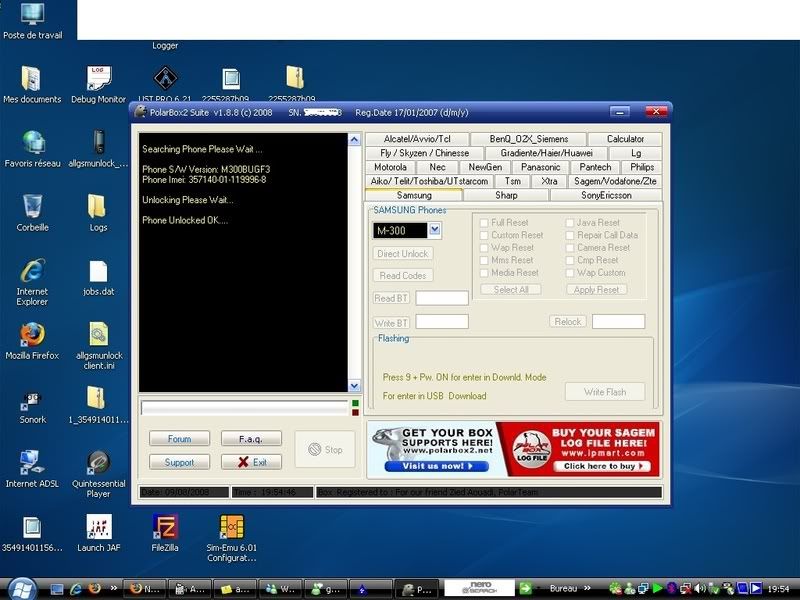The height and width of the screenshot is (600, 800).
Task: Tick the Java Reset checkbox
Action: pos(569,223)
